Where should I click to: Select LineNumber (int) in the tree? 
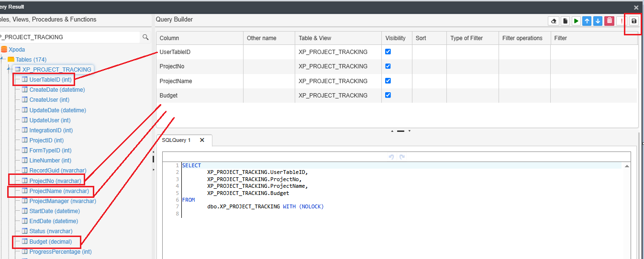50,160
